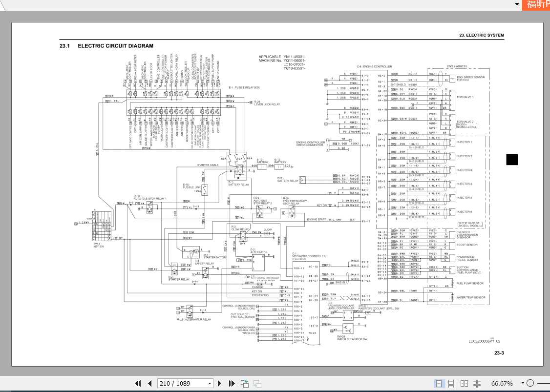Click the 66.67% zoom value

pos(502,383)
